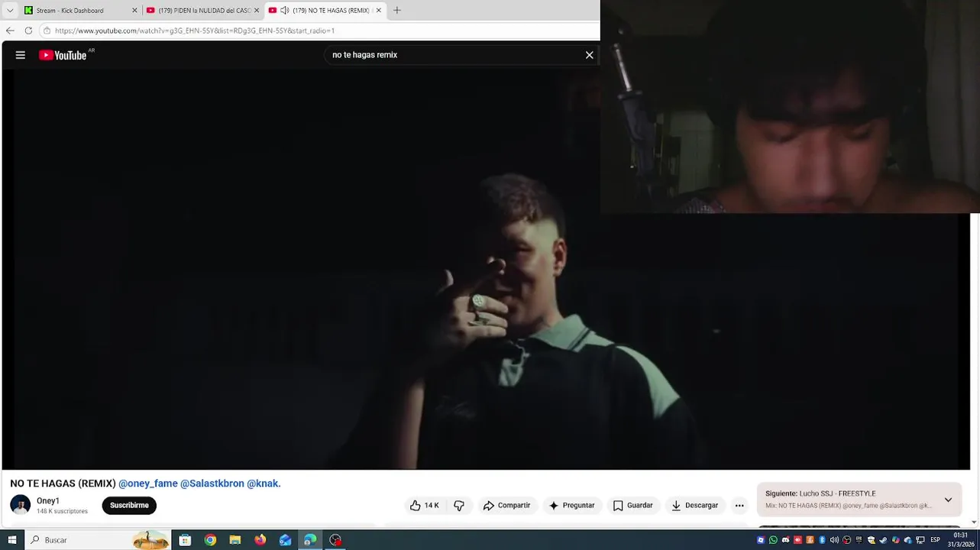Close the PIDEN la NULIDAD tab
This screenshot has width=980, height=550.
pyautogui.click(x=257, y=11)
